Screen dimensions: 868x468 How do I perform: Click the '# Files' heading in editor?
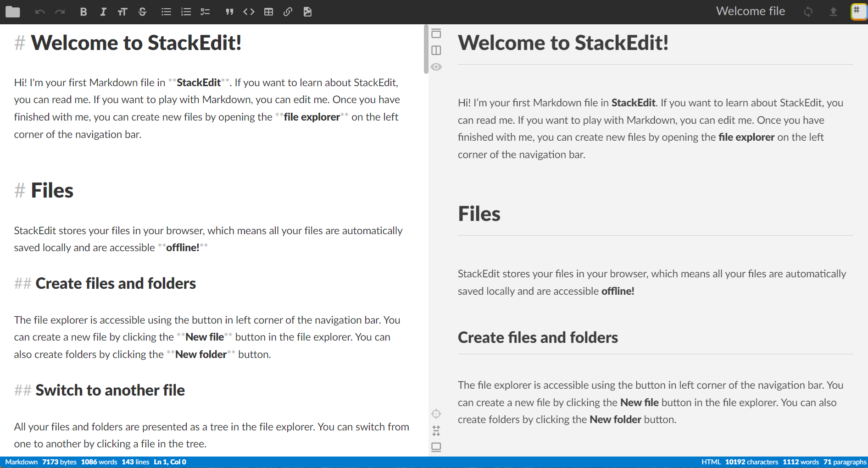tap(44, 190)
